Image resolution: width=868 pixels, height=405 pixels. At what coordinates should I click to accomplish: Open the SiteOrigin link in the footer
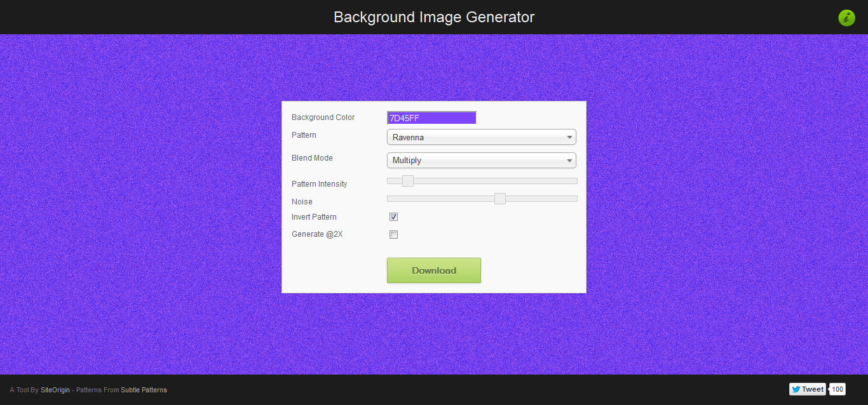(x=55, y=390)
